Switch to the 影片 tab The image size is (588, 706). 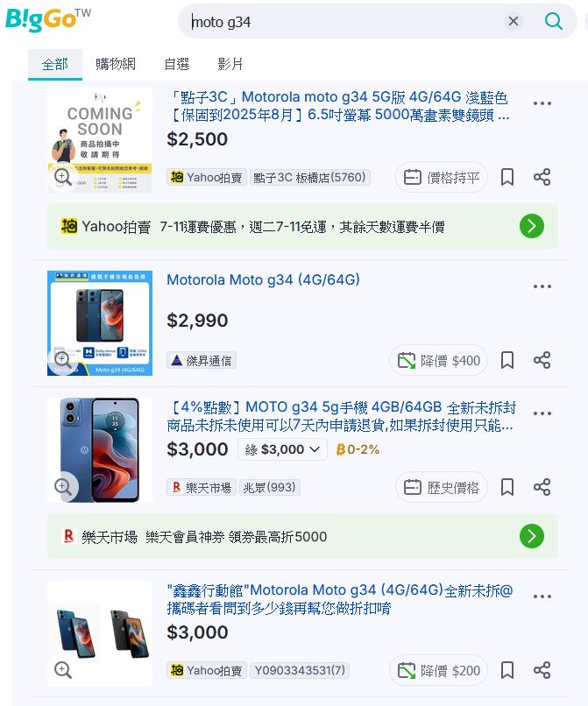(x=230, y=65)
